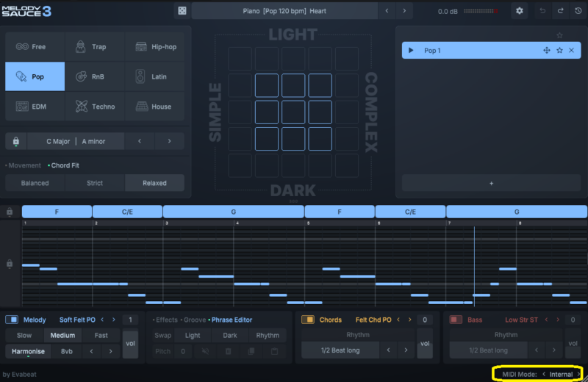This screenshot has height=382, width=588.
Task: Remove Pop 1 with the X icon
Action: point(572,50)
